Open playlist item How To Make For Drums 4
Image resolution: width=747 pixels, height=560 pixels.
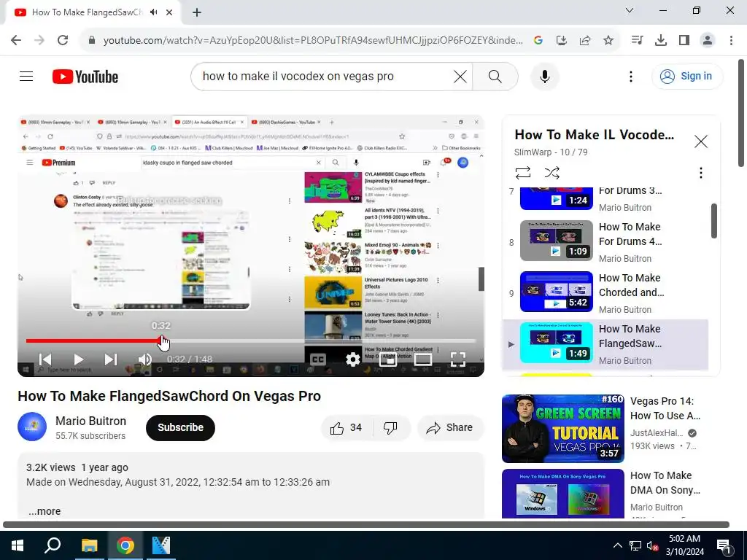pyautogui.click(x=605, y=241)
